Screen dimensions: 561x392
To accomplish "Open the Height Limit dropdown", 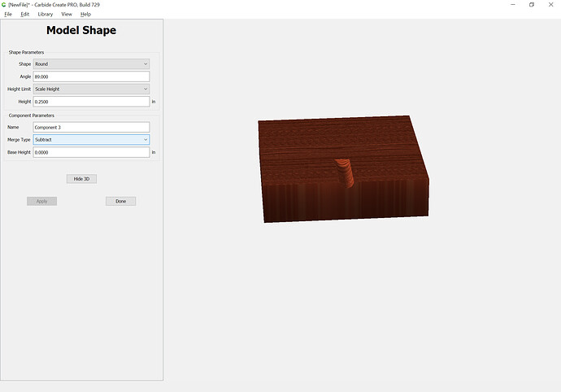I will [x=91, y=89].
